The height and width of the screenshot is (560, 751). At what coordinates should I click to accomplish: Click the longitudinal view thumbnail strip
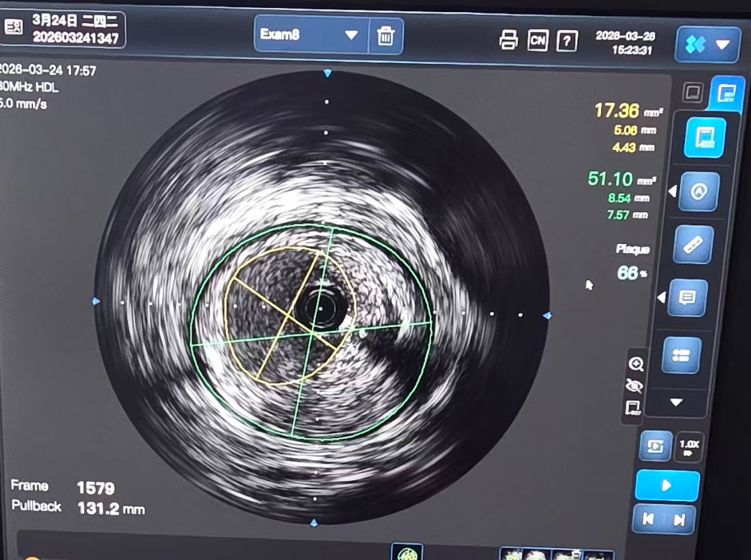tap(556, 554)
